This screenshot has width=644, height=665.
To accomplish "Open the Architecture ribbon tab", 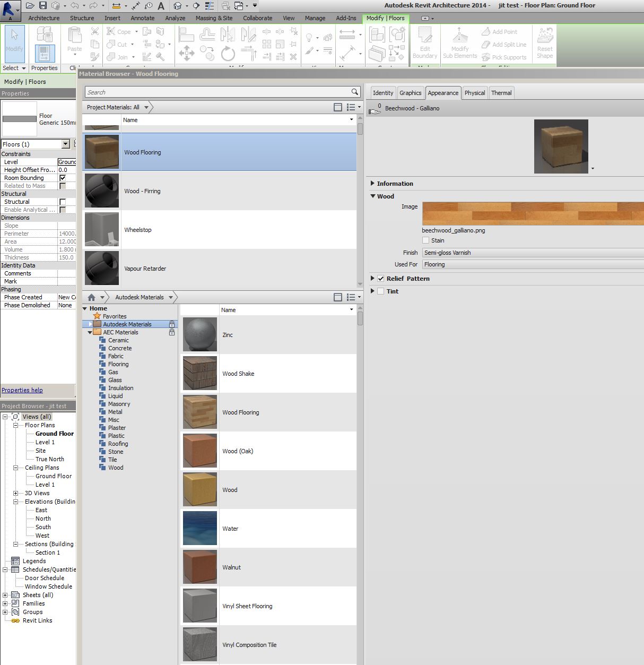I will point(44,18).
